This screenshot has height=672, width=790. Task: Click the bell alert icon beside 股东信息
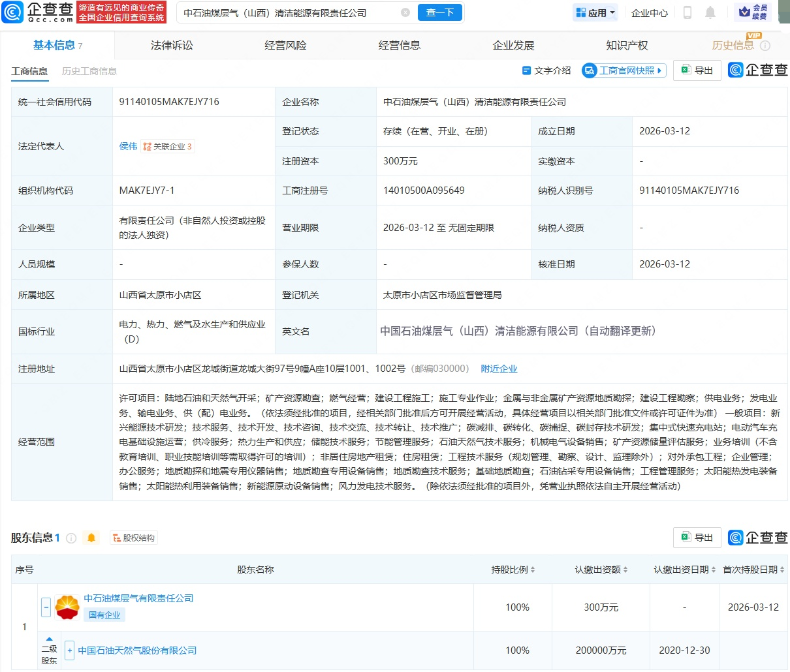pos(91,538)
